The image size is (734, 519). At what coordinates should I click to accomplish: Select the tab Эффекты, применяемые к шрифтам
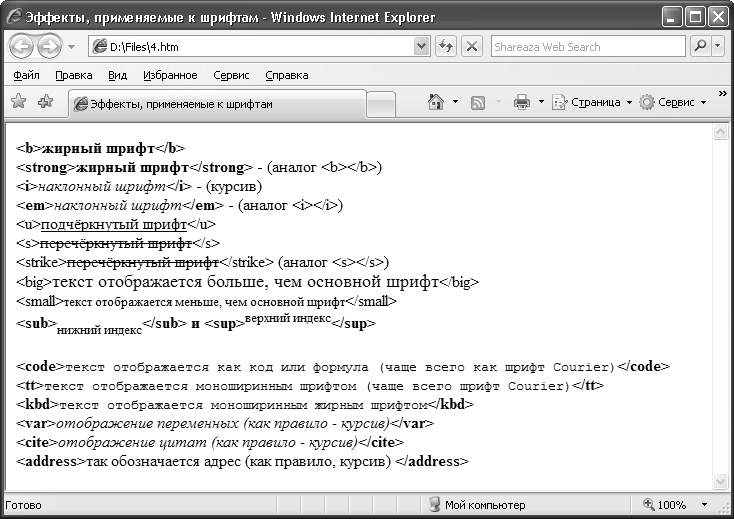click(x=218, y=103)
